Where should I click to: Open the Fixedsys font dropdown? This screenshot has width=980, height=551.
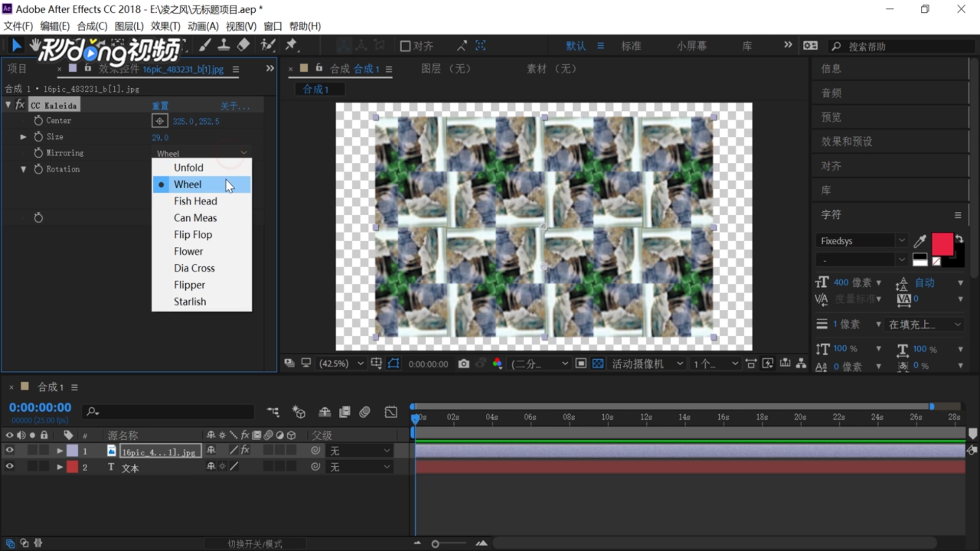point(861,241)
